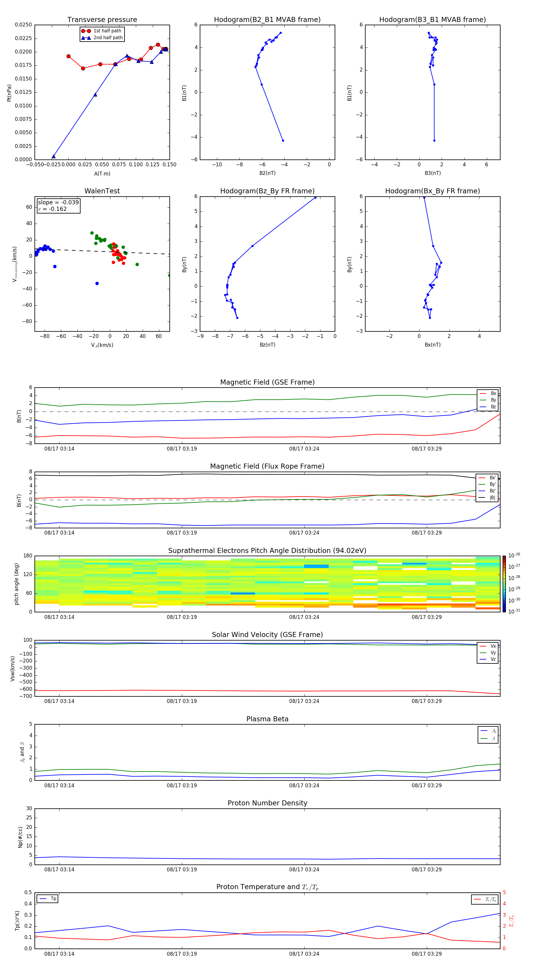Image resolution: width=535 pixels, height=980 pixels.
Task: Click the Transverse pressure plot title
Action: coord(102,20)
